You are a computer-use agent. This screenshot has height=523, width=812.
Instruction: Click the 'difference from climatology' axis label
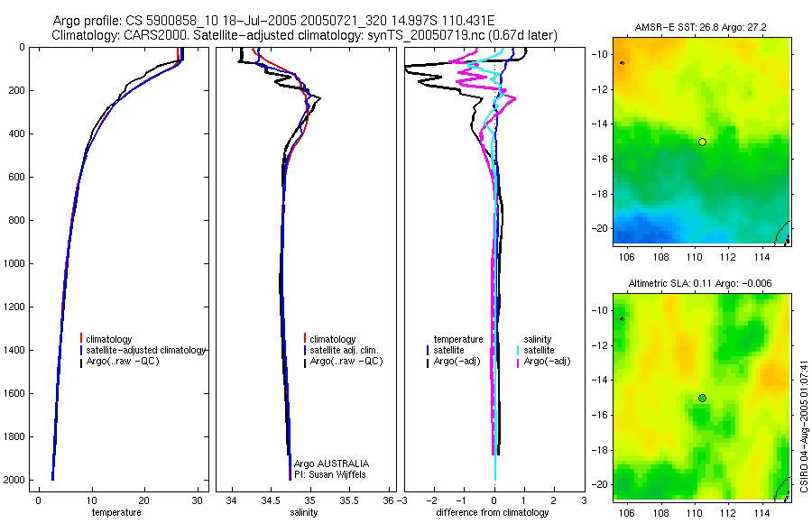click(493, 512)
